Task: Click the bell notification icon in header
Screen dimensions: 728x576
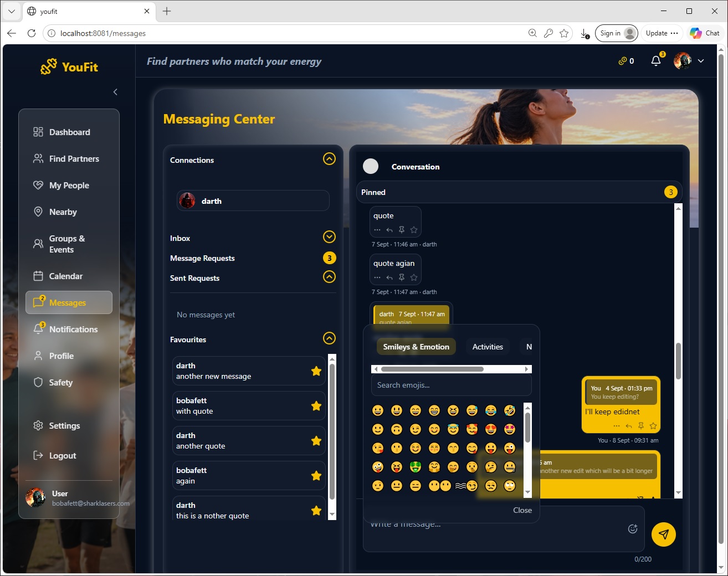Action: [656, 61]
